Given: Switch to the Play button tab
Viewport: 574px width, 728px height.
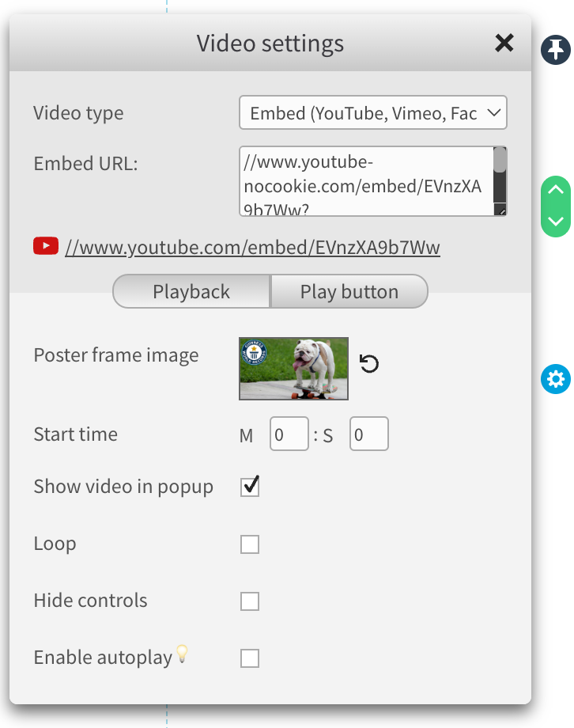Looking at the screenshot, I should pos(349,291).
